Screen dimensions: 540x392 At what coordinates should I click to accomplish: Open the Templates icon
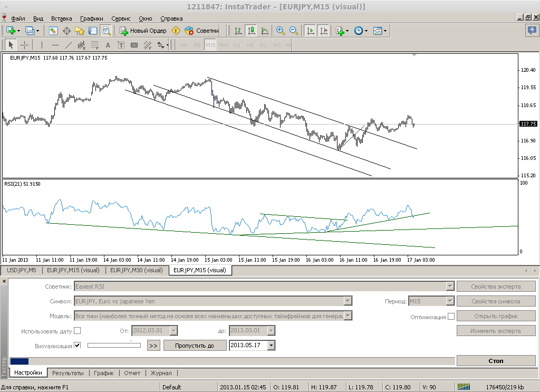coord(378,31)
